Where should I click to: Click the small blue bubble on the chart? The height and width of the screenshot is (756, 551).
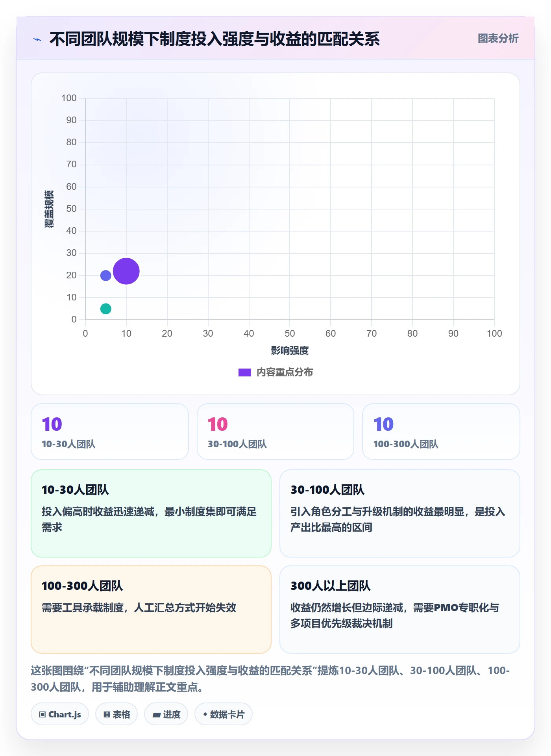pyautogui.click(x=106, y=275)
